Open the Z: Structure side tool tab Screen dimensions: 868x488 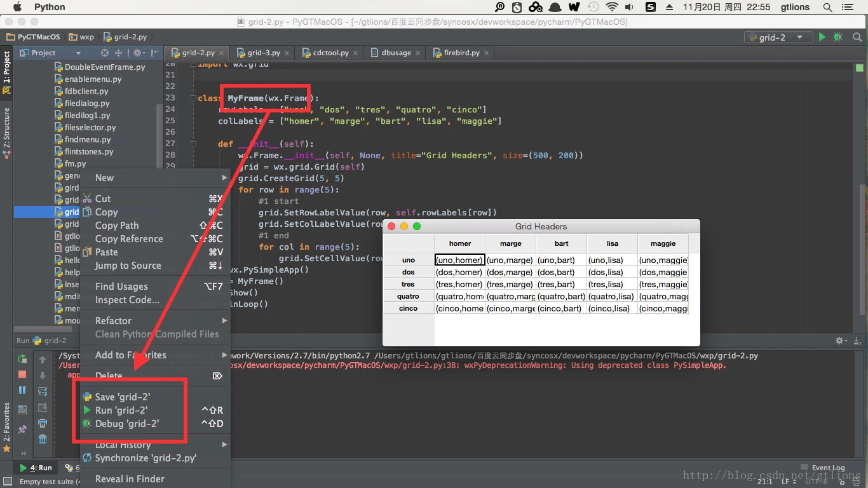(x=6, y=133)
